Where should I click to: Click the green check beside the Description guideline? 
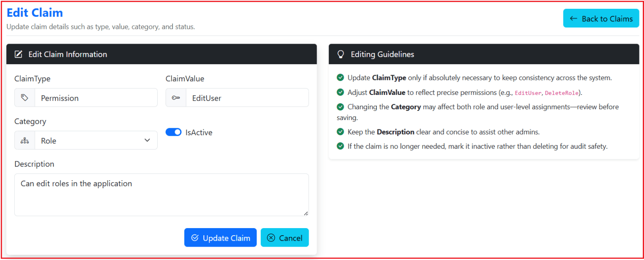point(340,131)
